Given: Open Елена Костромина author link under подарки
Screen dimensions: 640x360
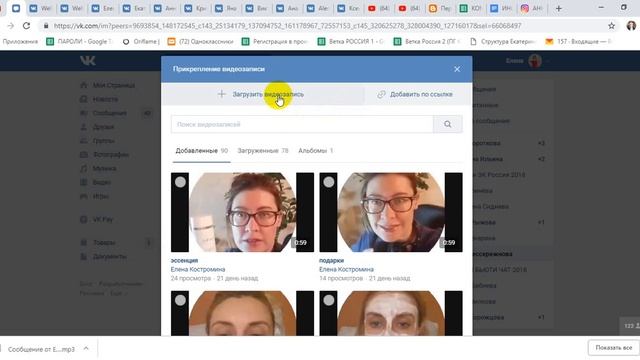Looking at the screenshot, I should (347, 269).
